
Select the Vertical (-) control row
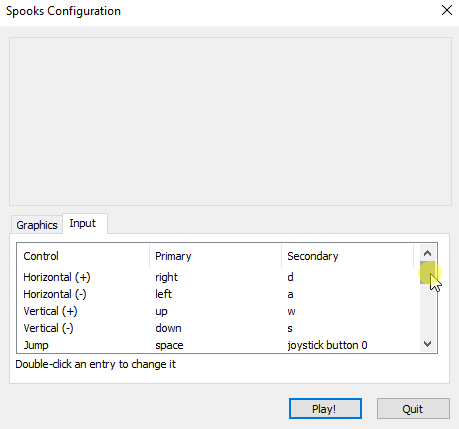[x=218, y=328]
